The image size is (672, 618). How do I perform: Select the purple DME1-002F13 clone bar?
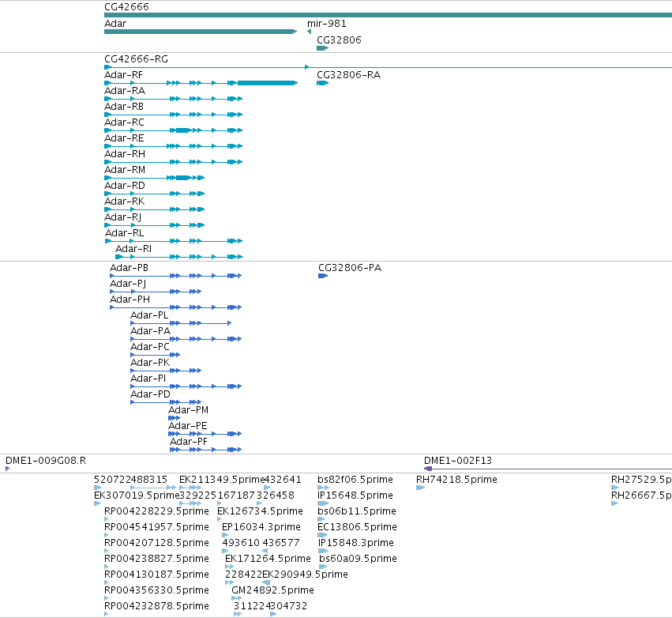548,469
